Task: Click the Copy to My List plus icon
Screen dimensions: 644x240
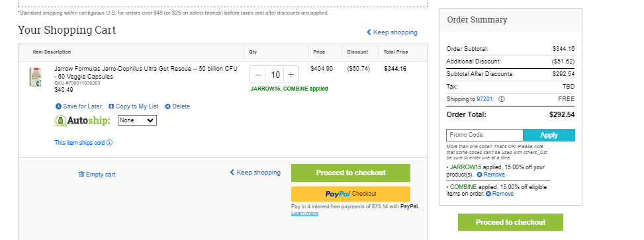Action: [111, 106]
